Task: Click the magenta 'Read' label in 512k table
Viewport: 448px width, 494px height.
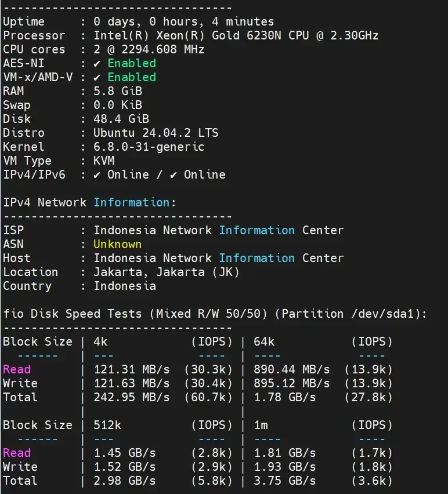Action: 17,453
